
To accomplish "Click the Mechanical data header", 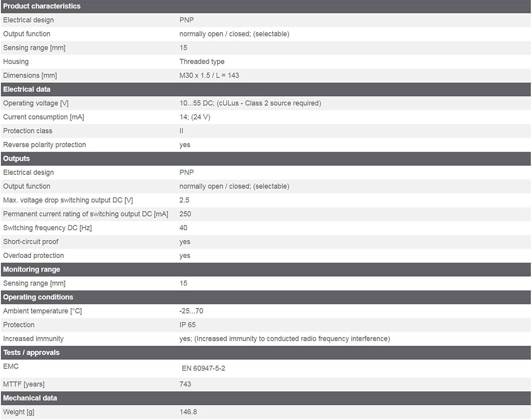I will click(266, 398).
